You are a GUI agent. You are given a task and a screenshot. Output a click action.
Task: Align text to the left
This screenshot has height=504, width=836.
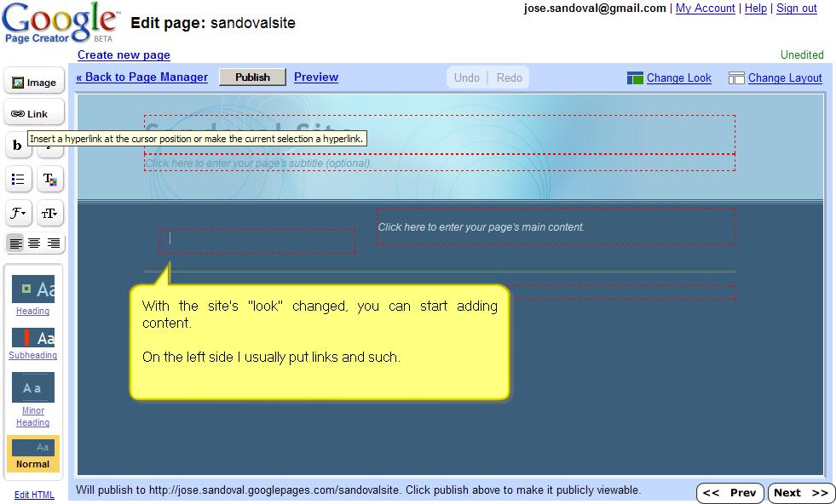16,243
